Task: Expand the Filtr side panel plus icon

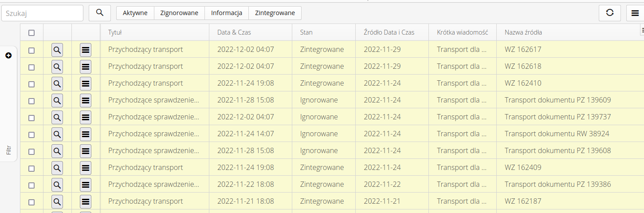Action: pyautogui.click(x=8, y=55)
